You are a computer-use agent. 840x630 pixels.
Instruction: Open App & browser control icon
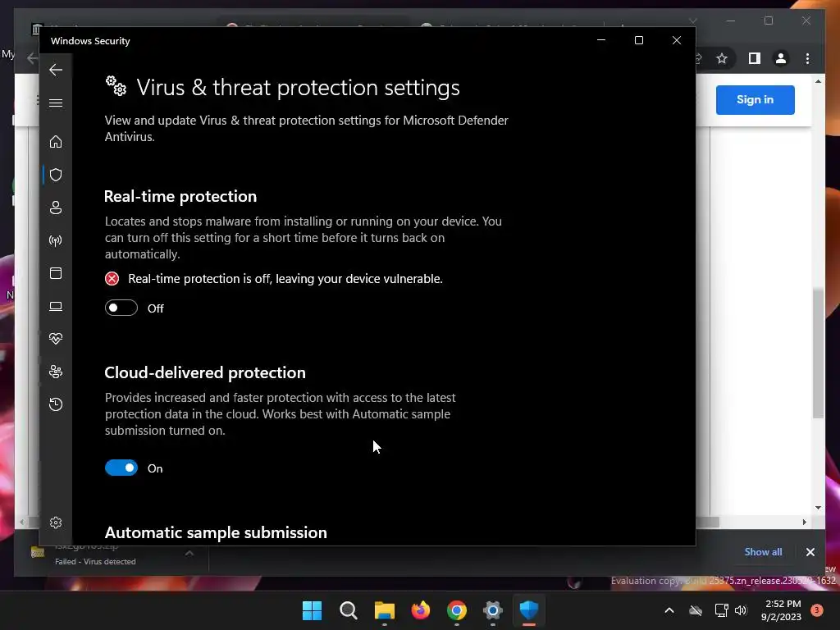[x=56, y=273]
